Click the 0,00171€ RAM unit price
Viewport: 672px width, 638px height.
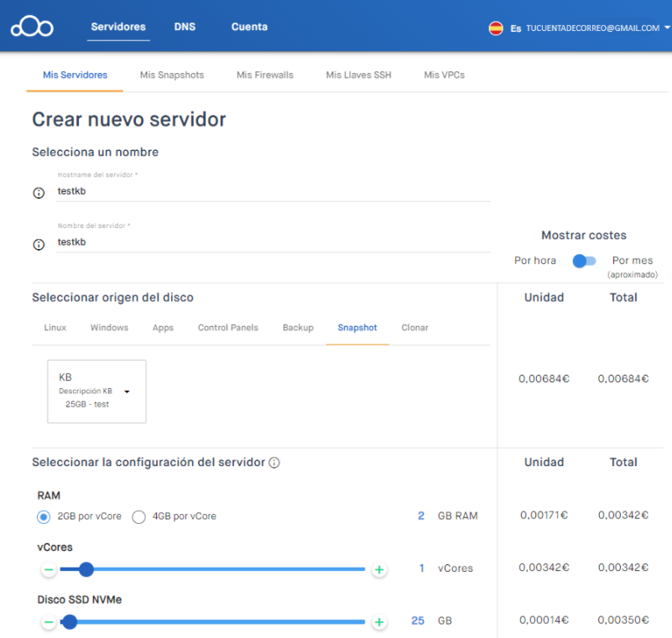coord(544,515)
